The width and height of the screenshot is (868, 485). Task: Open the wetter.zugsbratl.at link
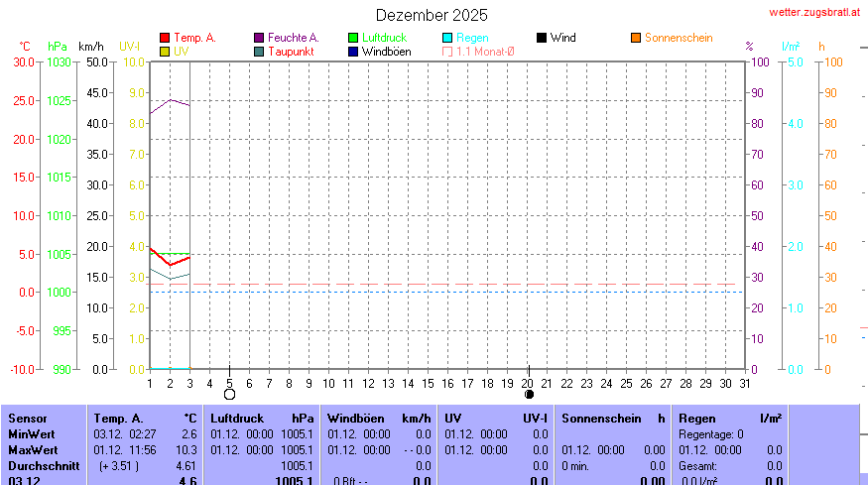tap(813, 12)
